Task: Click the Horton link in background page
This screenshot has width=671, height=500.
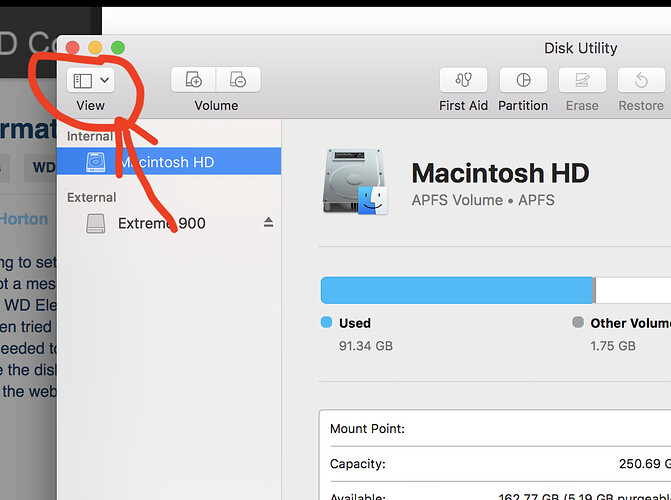Action: point(24,219)
